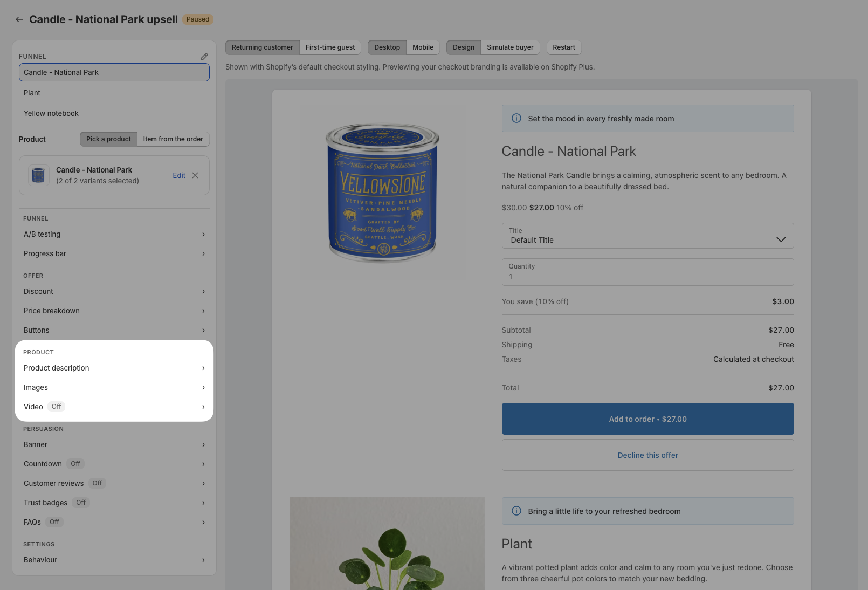Select Item from the order option
Screen dimensions: 868x590
pyautogui.click(x=173, y=139)
